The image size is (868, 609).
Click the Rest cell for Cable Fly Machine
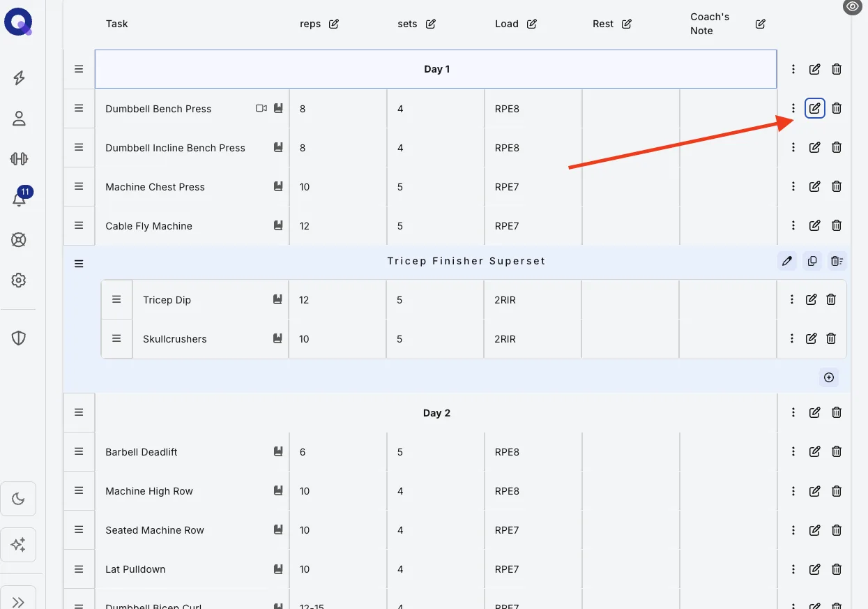[x=630, y=225]
